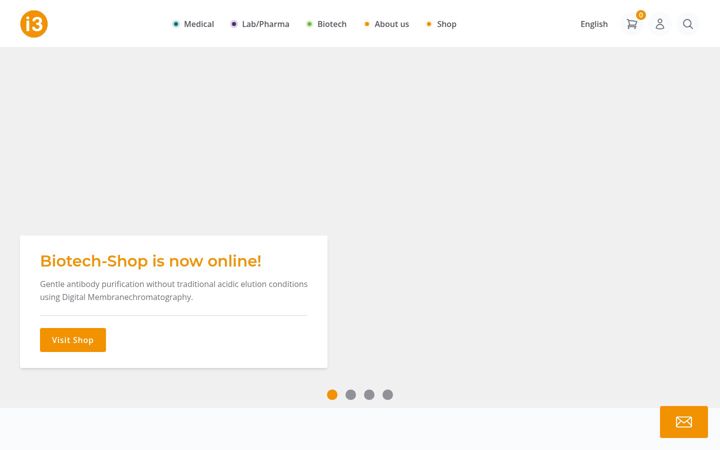Open the envelope contact button
The width and height of the screenshot is (720, 450).
tap(684, 422)
